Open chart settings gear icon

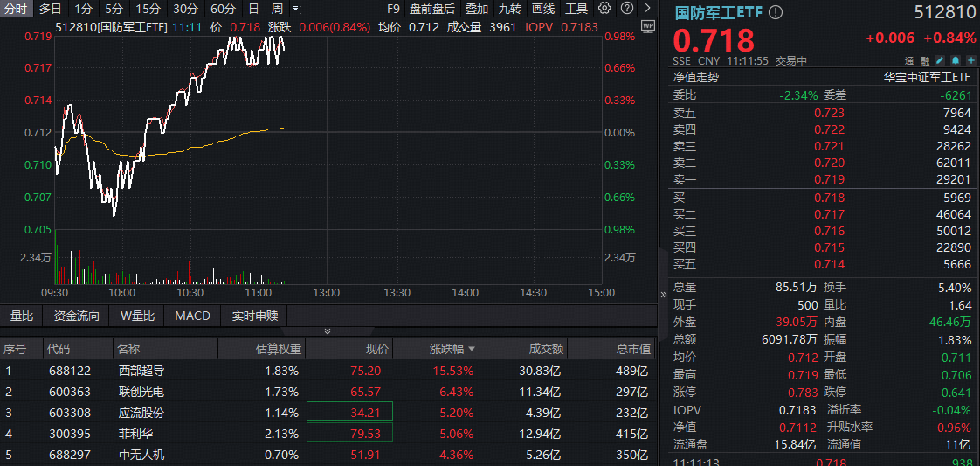[604, 9]
